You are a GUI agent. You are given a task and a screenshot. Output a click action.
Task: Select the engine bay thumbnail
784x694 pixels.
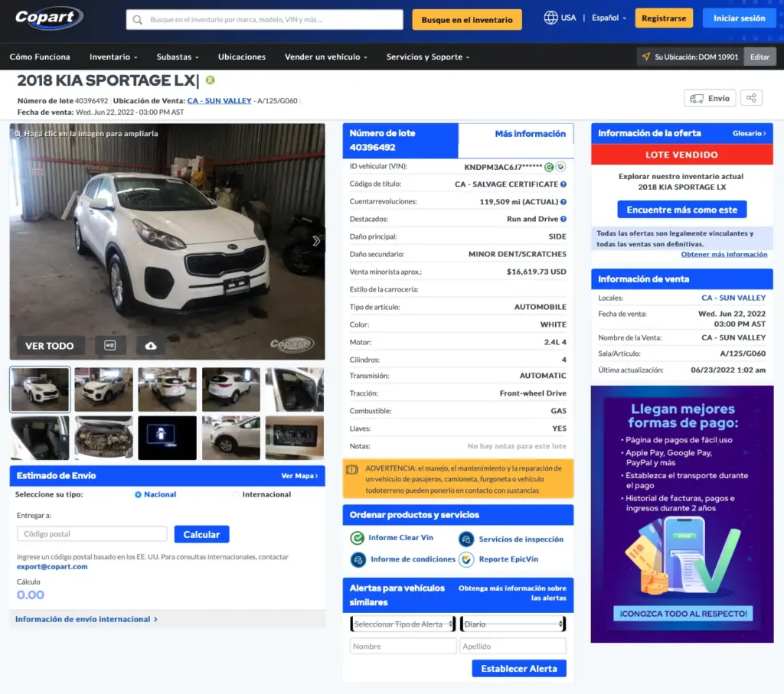pos(103,438)
